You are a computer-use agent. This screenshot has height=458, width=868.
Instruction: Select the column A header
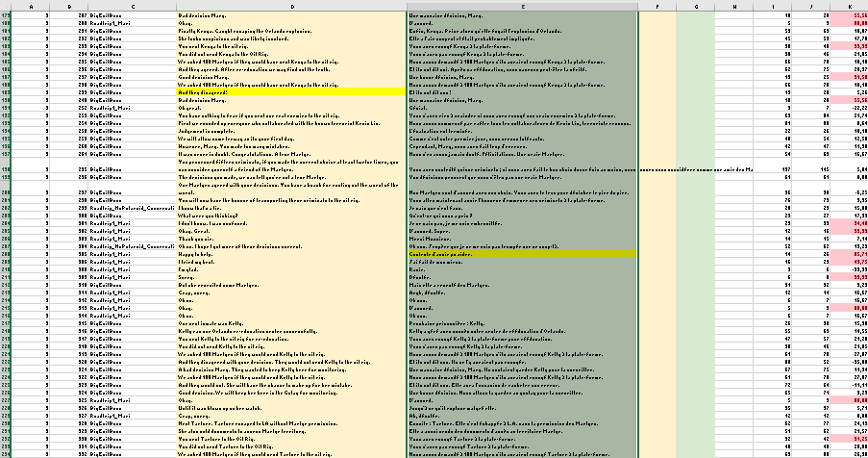tap(33, 7)
